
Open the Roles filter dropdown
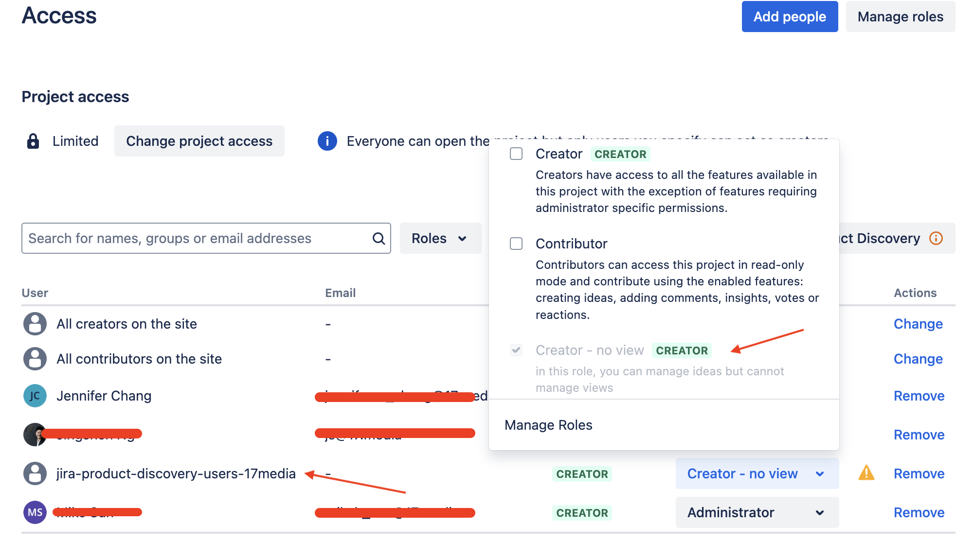[439, 238]
